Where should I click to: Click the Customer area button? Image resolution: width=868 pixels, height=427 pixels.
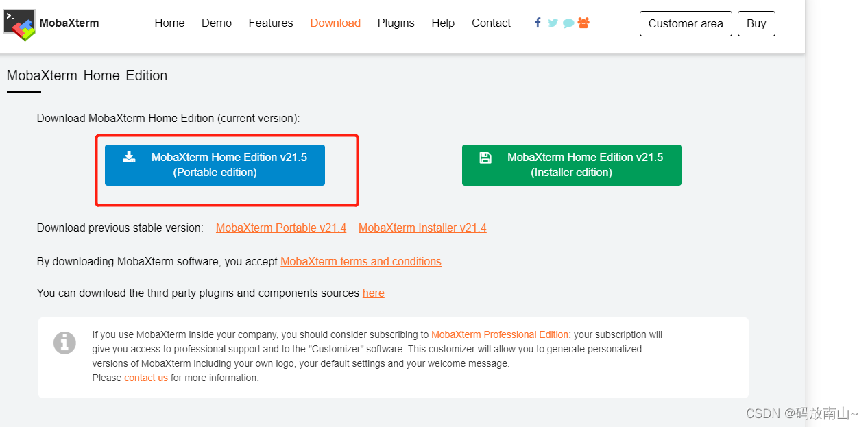coord(686,23)
